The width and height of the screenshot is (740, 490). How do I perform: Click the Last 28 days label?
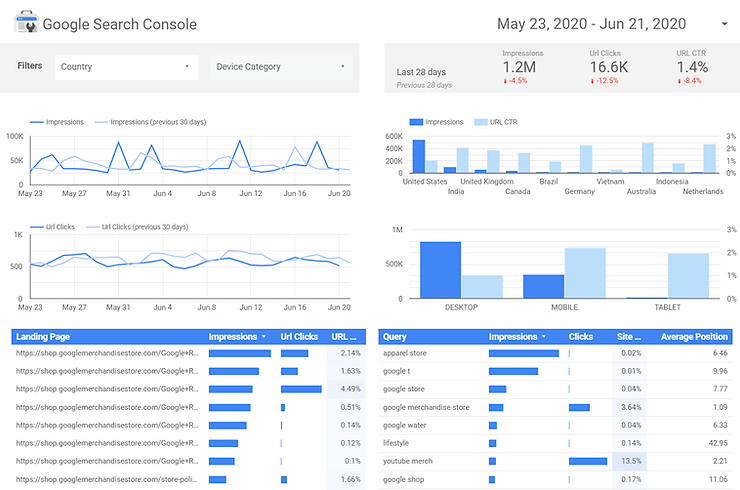(x=421, y=72)
